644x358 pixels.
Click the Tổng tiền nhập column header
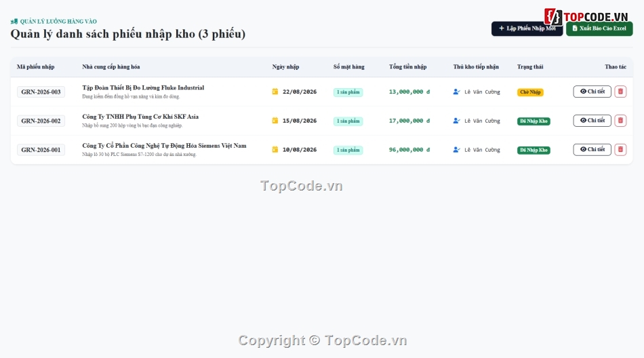point(408,66)
